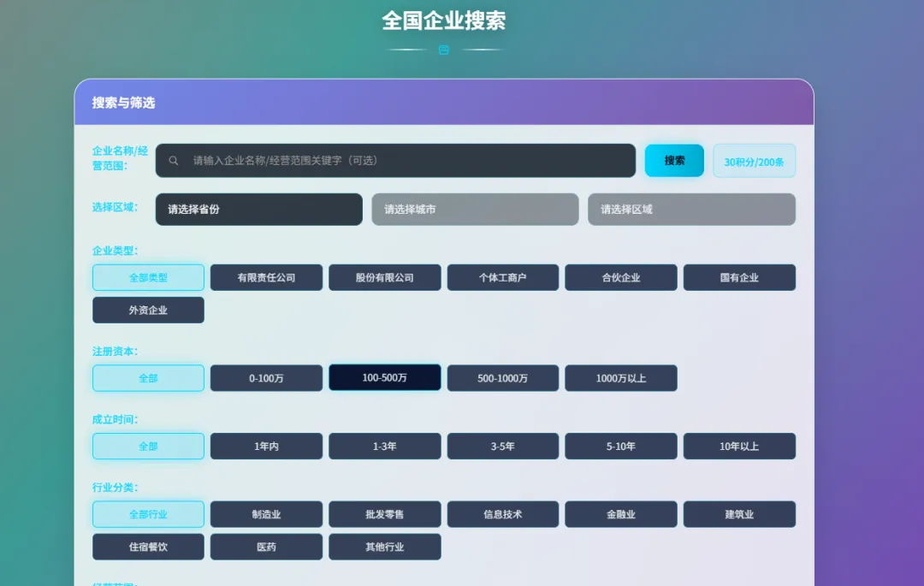The width and height of the screenshot is (924, 586).
Task: Select 信息技术 industry category
Action: point(502,513)
